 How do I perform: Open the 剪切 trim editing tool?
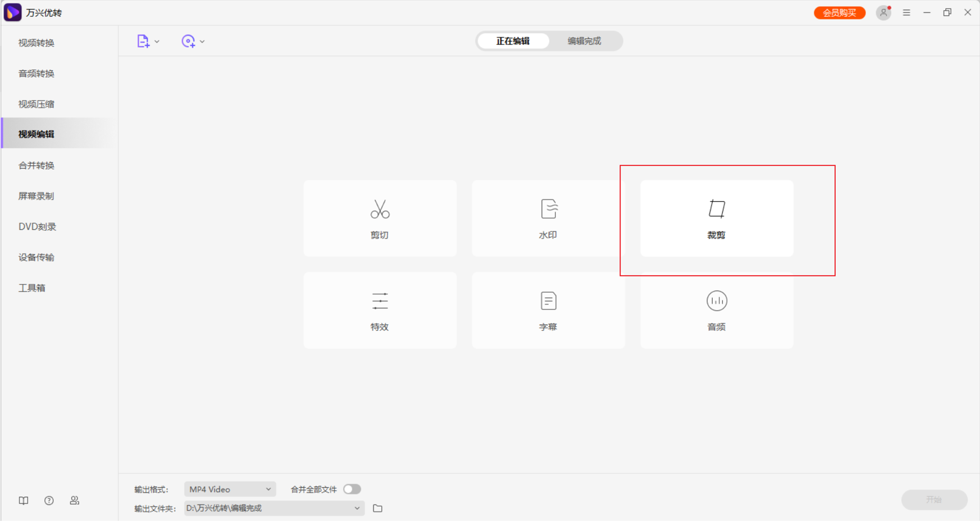tap(380, 219)
